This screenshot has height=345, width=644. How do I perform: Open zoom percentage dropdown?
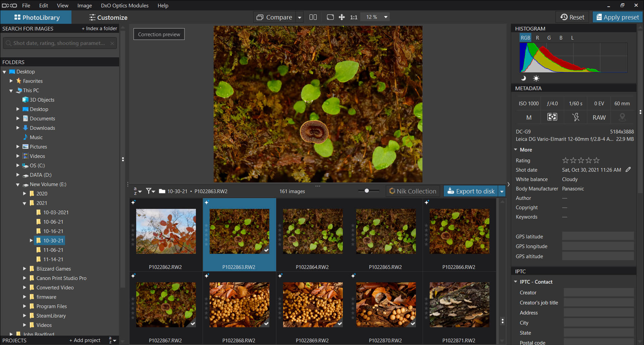coord(386,17)
